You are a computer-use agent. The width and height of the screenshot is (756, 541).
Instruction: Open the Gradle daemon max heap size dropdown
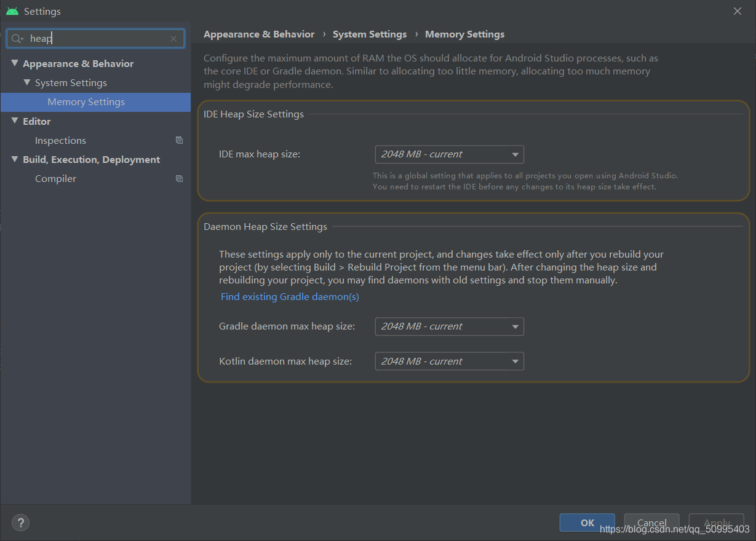pyautogui.click(x=449, y=326)
